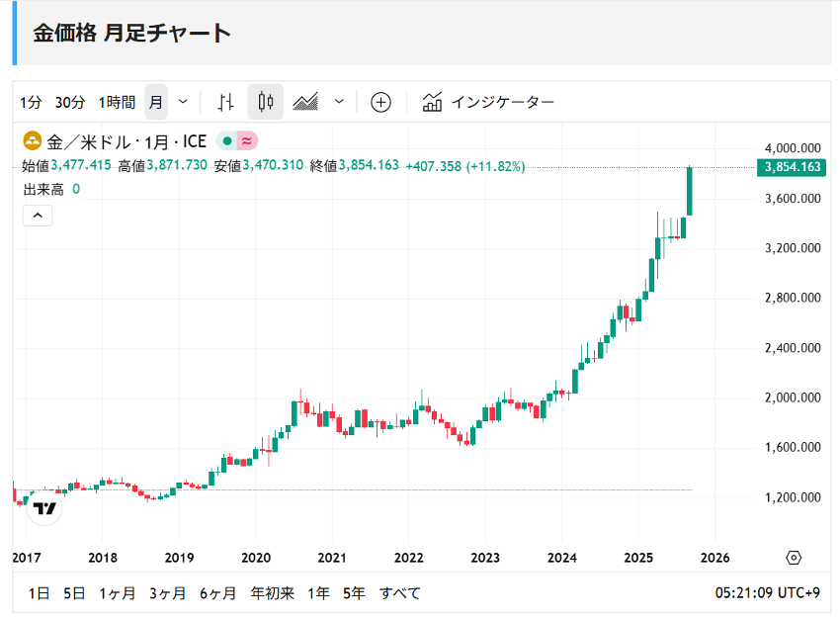This screenshot has height=619, width=840.
Task: Click the gold symbol icon in the legend
Action: pyautogui.click(x=32, y=141)
